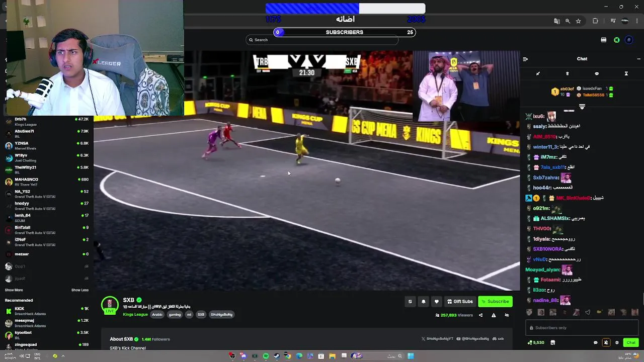Click chat bubble icon near settings
This screenshot has width=644, height=362.
(x=596, y=342)
